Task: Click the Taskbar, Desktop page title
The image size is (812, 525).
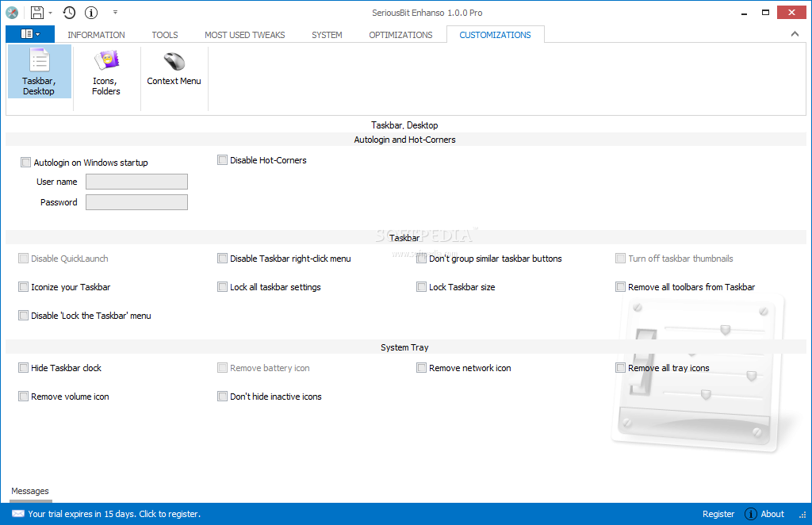Action: (x=404, y=125)
